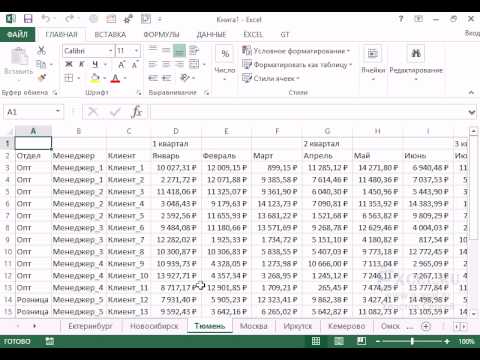The width and height of the screenshot is (480, 360).
Task: Switch to ГЛАВНАЯ ribbon tab
Action: tap(61, 35)
